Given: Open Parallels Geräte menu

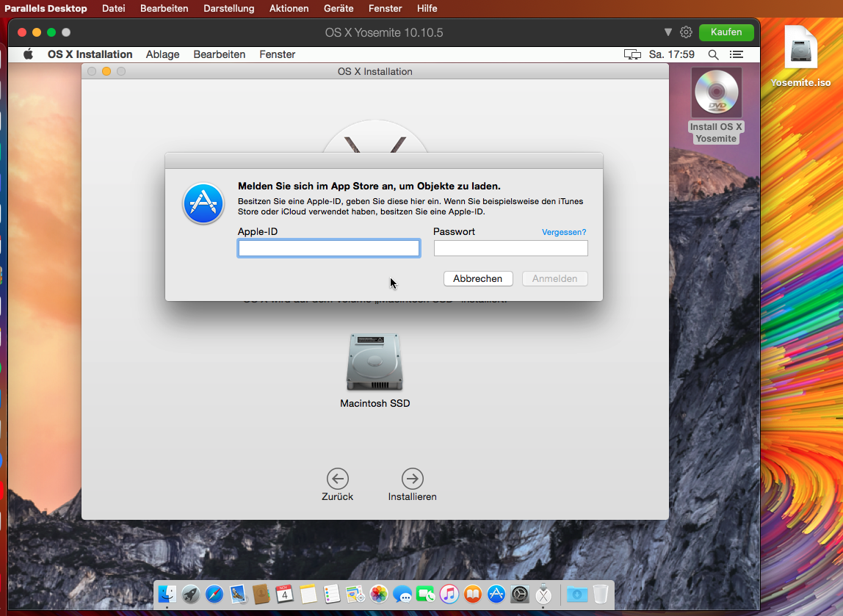Looking at the screenshot, I should click(339, 9).
